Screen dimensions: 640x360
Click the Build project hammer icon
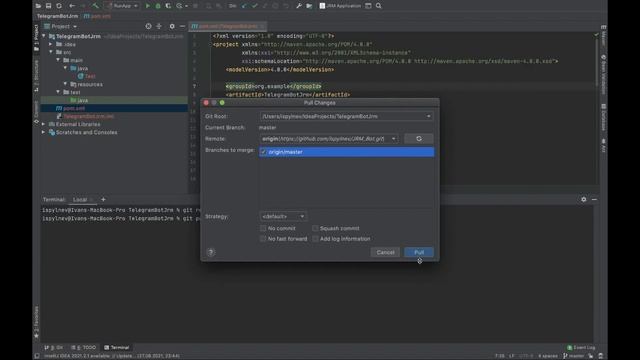[95, 6]
